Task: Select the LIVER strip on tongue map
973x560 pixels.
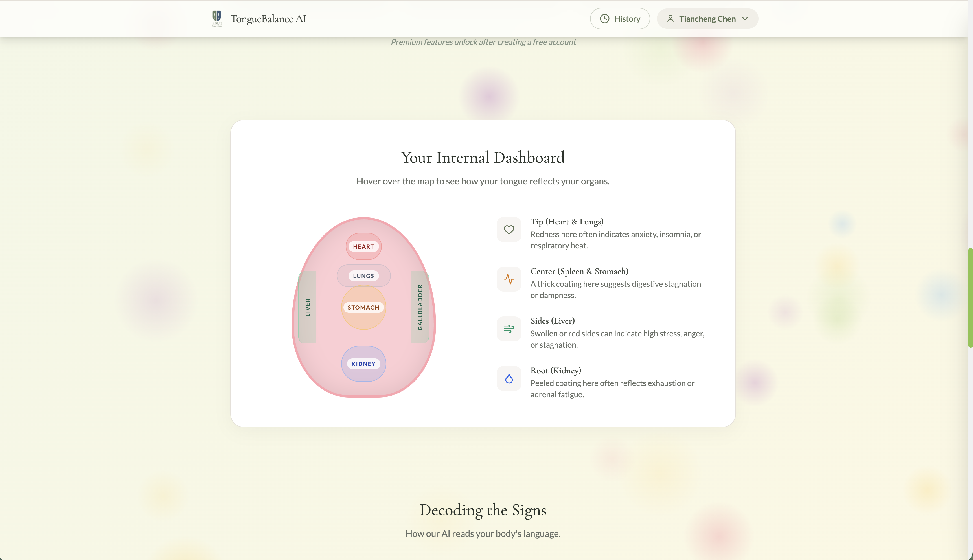Action: point(308,307)
